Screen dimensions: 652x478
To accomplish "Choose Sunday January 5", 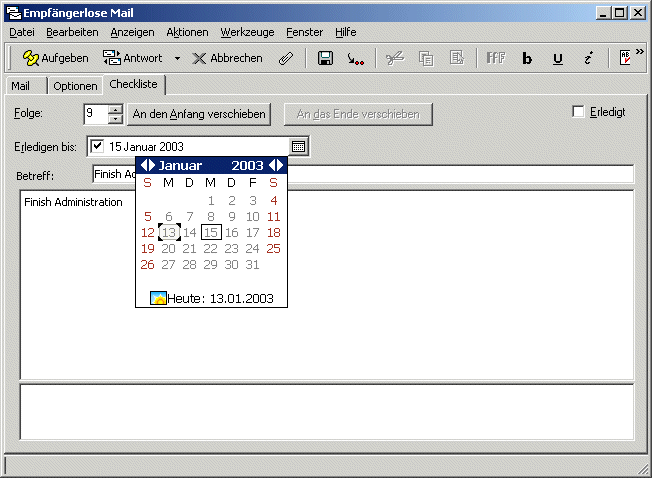I will [x=148, y=217].
